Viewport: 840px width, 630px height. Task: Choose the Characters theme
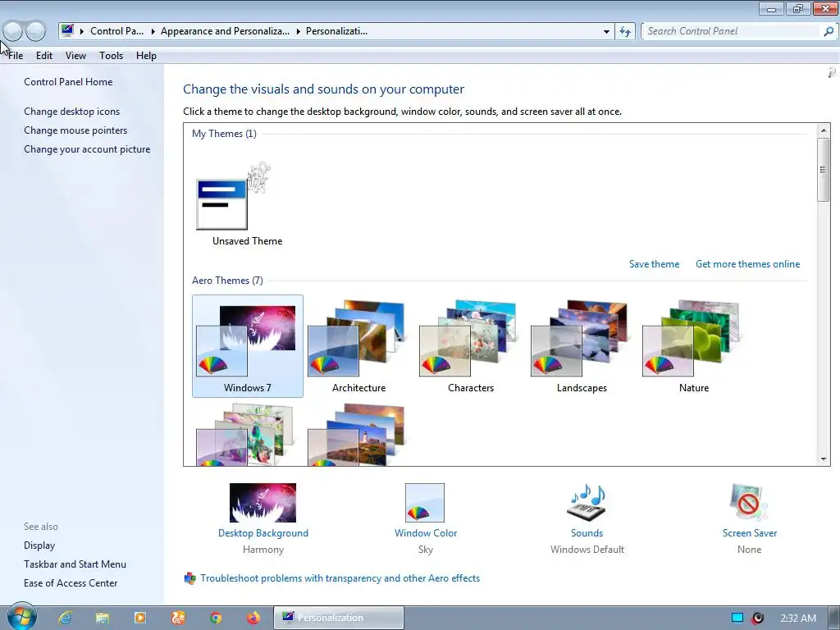470,345
